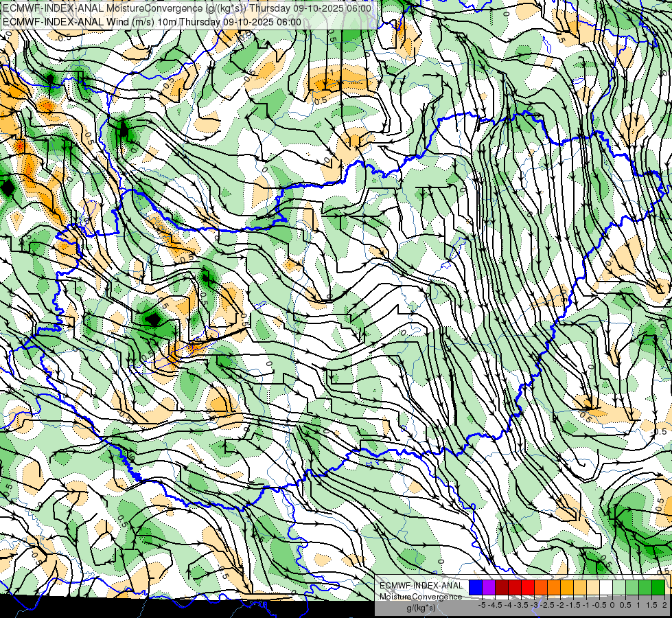672x618 pixels.
Task: Click the bright red swatch between -3.5 and -3
Action: coord(528,587)
